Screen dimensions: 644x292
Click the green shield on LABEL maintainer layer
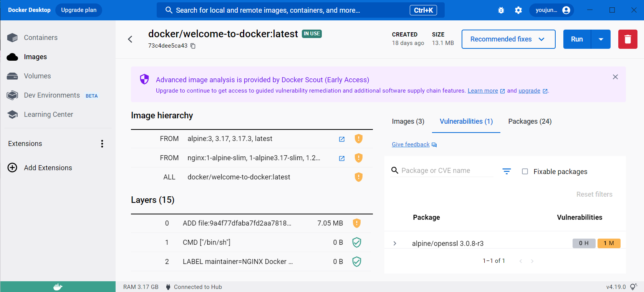coord(357,262)
